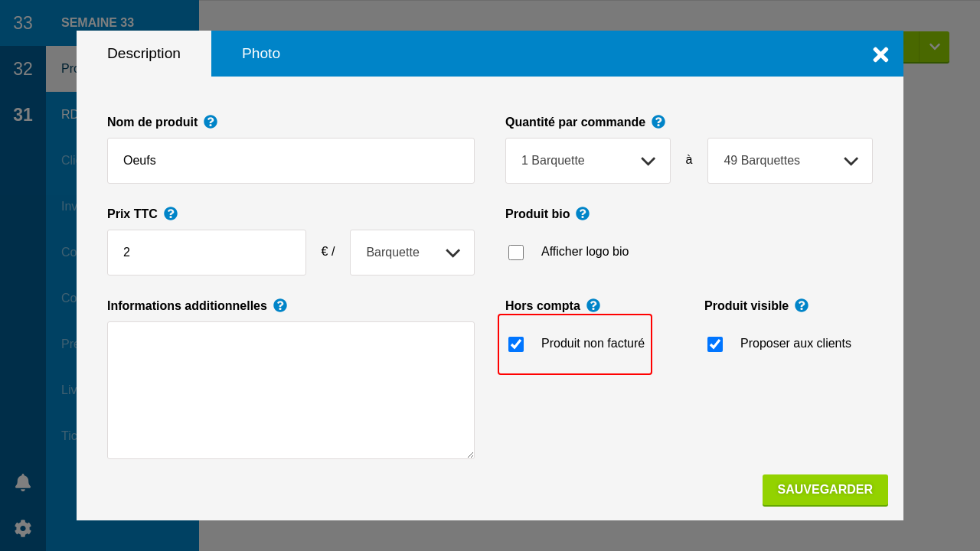This screenshot has width=980, height=551.
Task: Open settings with the gear icon
Action: pyautogui.click(x=23, y=528)
